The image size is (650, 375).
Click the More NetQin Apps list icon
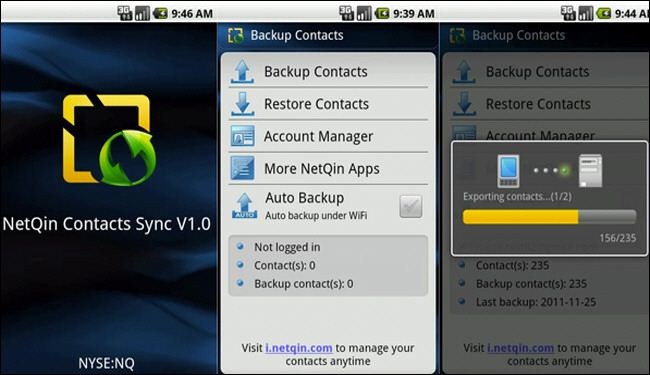pyautogui.click(x=242, y=168)
